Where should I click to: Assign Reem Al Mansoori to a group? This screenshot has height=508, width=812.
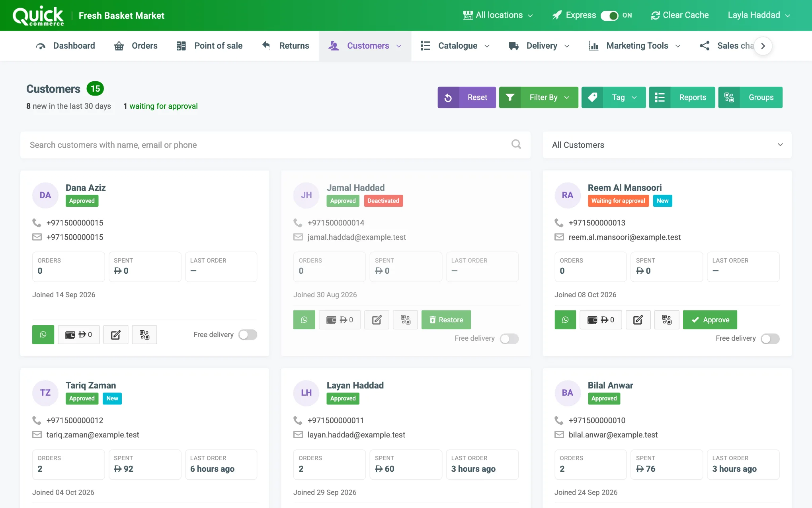pyautogui.click(x=667, y=320)
